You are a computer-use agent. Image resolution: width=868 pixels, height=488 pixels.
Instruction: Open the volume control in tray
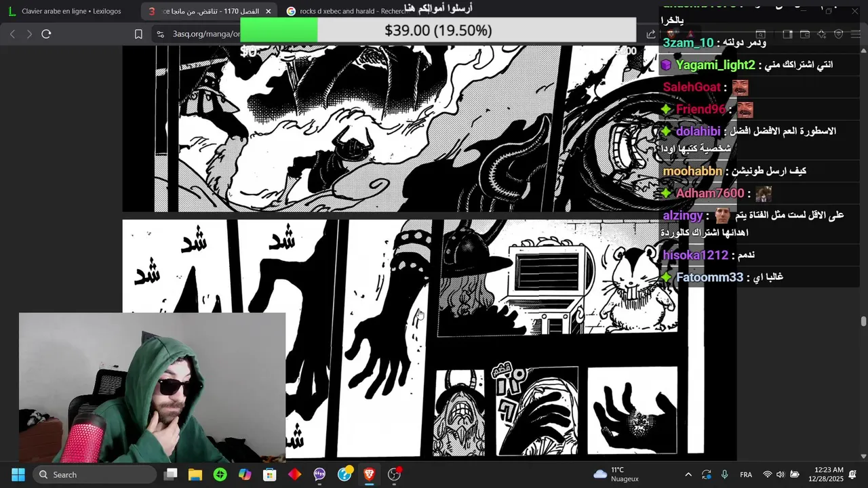tap(781, 474)
